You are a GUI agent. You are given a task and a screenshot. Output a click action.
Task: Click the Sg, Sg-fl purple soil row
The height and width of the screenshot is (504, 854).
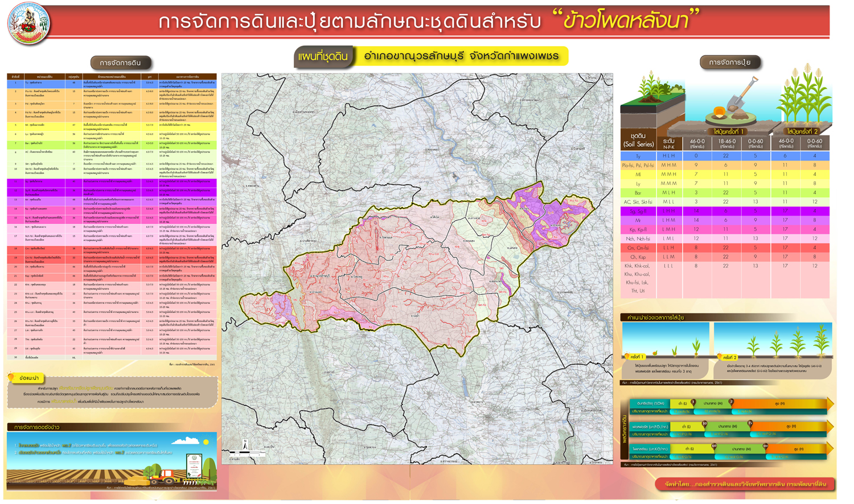(x=725, y=211)
